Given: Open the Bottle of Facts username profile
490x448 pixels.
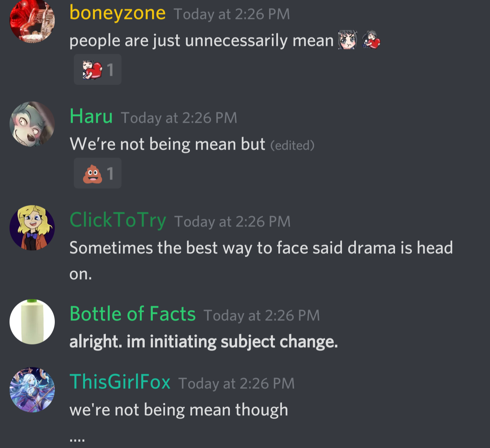Looking at the screenshot, I should [132, 314].
